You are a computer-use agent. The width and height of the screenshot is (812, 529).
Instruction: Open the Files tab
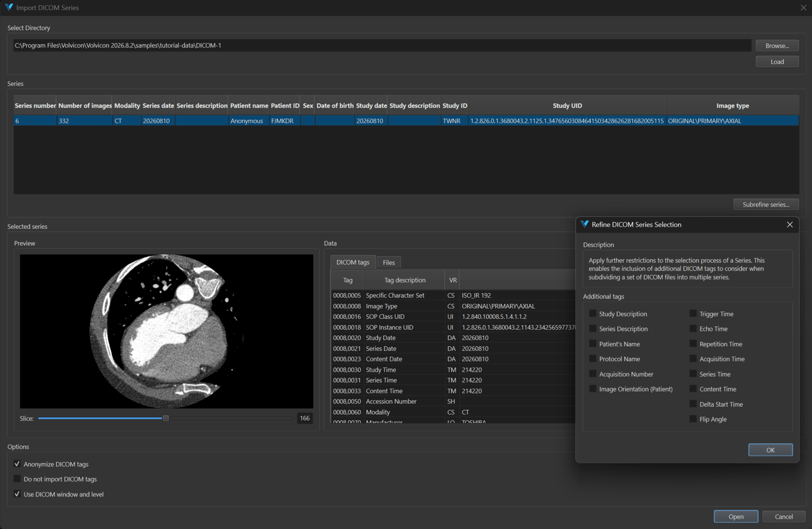[389, 262]
